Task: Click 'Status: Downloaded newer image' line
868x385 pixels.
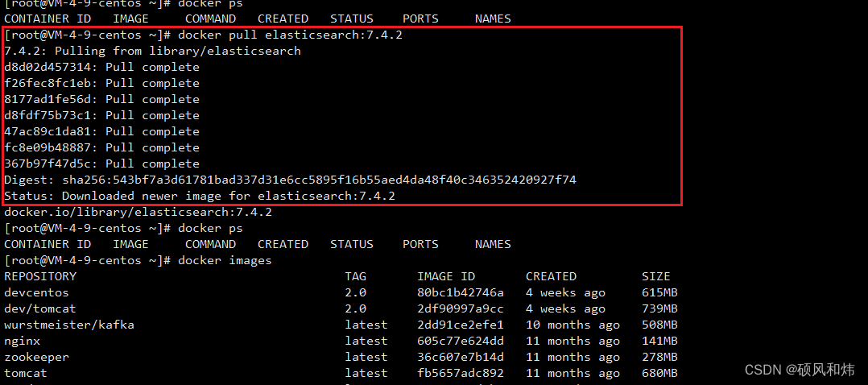Action: 200,196
